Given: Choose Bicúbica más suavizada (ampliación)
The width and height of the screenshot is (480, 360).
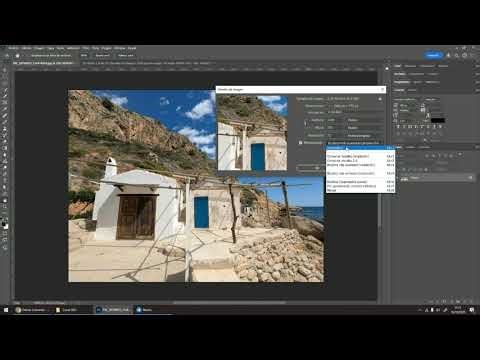Looking at the screenshot, I should click(360, 165).
